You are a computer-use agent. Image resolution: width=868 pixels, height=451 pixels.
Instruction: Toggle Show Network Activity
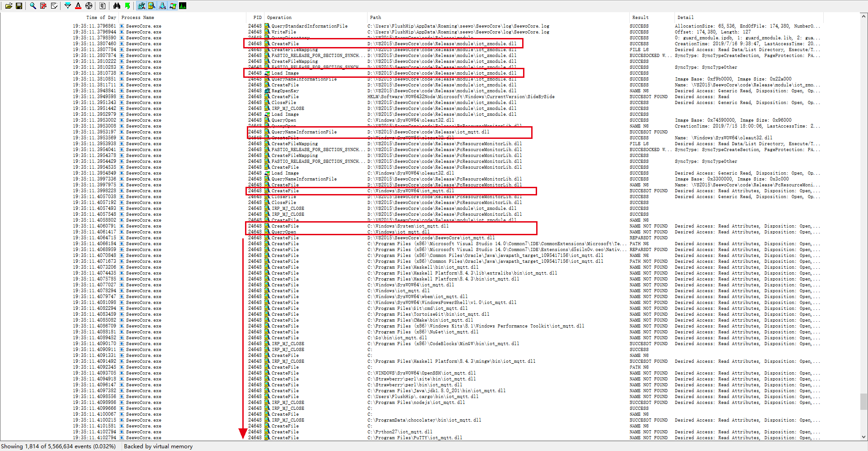[x=162, y=6]
